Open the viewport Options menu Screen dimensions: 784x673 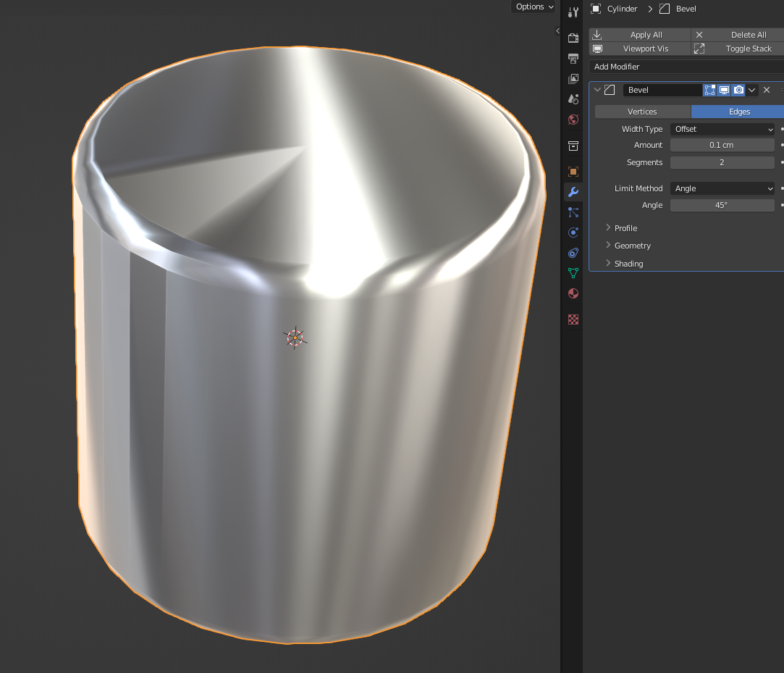click(x=534, y=7)
